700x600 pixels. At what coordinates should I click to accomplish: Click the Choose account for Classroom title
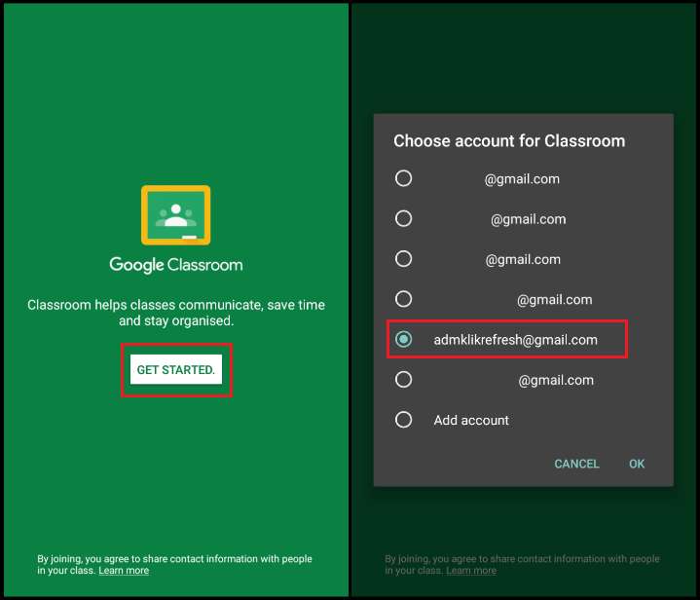(x=509, y=140)
